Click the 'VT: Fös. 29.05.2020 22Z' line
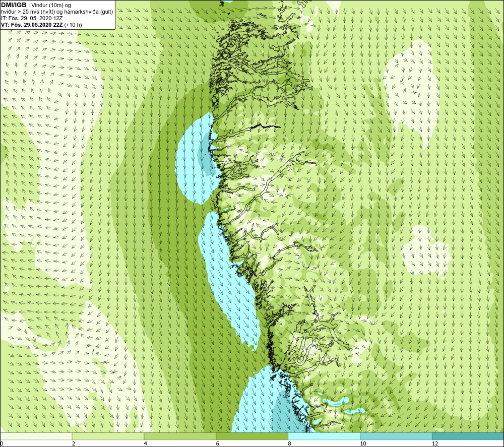Image resolution: width=504 pixels, height=447 pixels. point(32,25)
